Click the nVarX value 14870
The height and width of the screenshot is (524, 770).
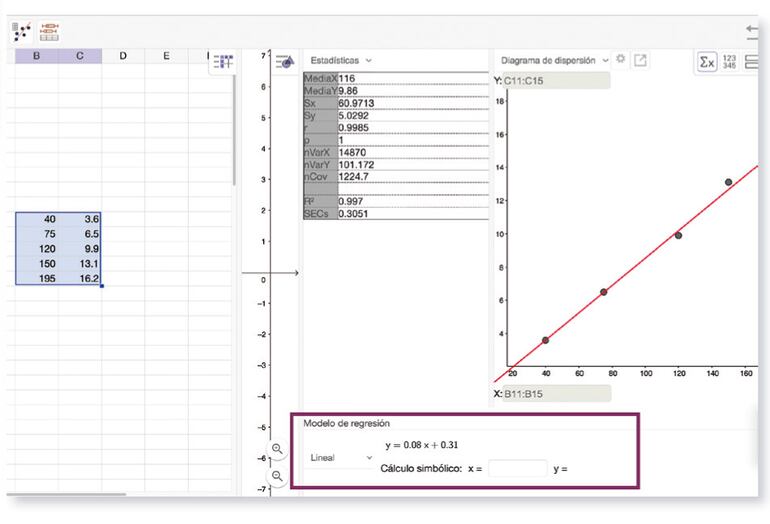pyautogui.click(x=352, y=152)
